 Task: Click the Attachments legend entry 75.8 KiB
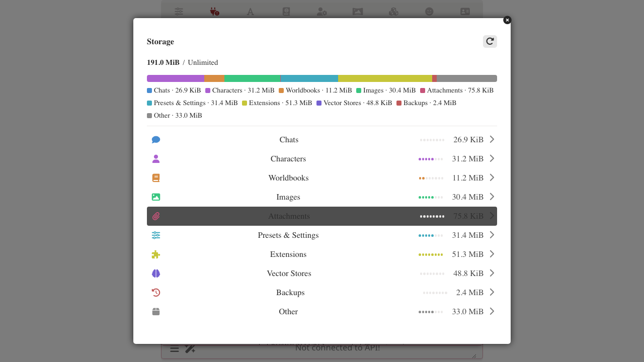click(457, 90)
